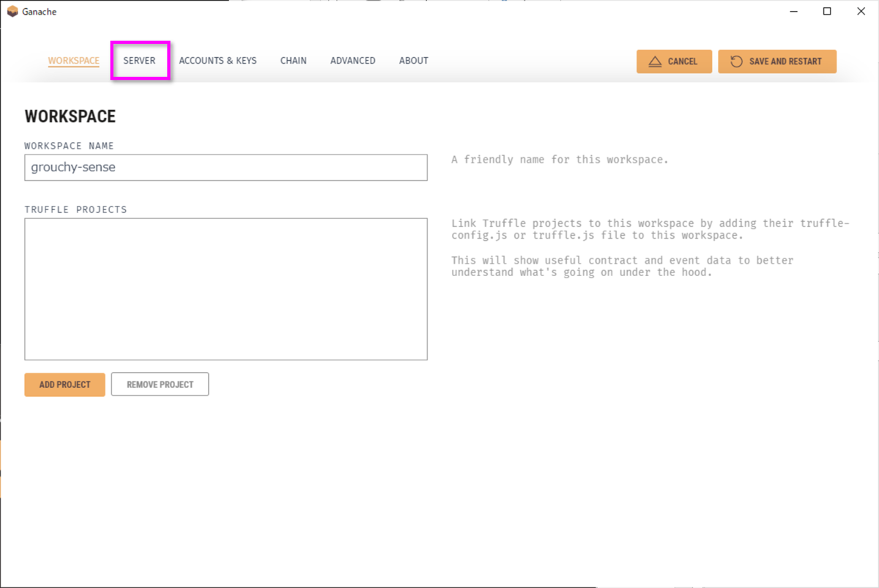Viewport: 879px width, 588px height.
Task: Click the restart arrow icon on Save button
Action: click(x=737, y=62)
